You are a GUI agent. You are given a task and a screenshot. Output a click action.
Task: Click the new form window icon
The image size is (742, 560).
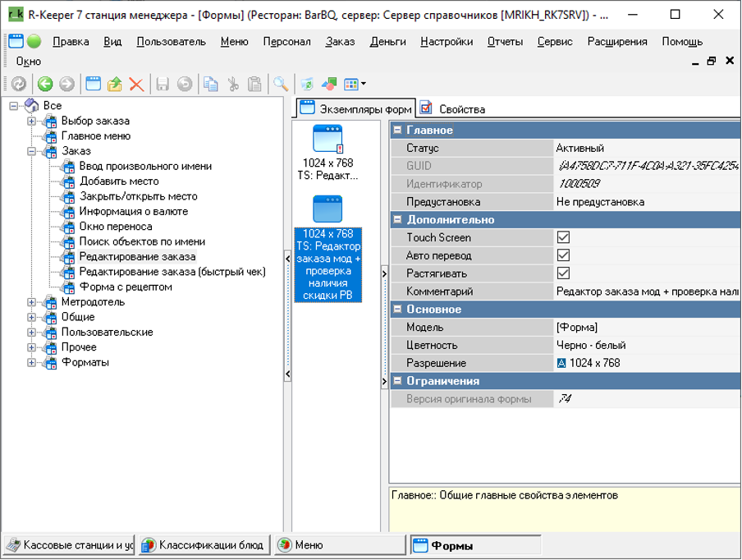(x=94, y=84)
